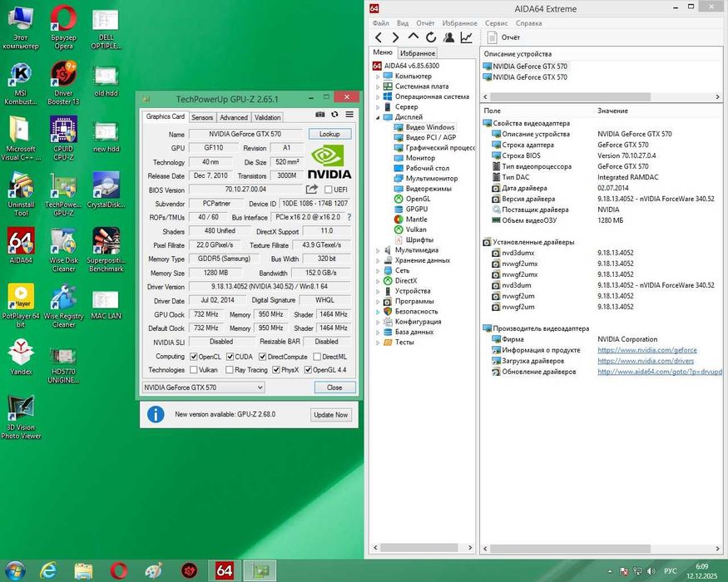
Task: Open Yandex desktop shortcut
Action: 21,357
